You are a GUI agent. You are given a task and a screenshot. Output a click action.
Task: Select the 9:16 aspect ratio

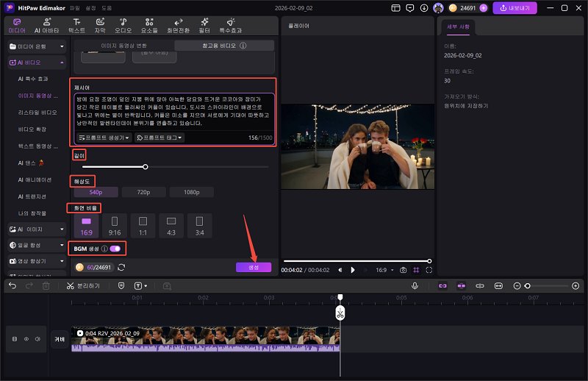115,226
